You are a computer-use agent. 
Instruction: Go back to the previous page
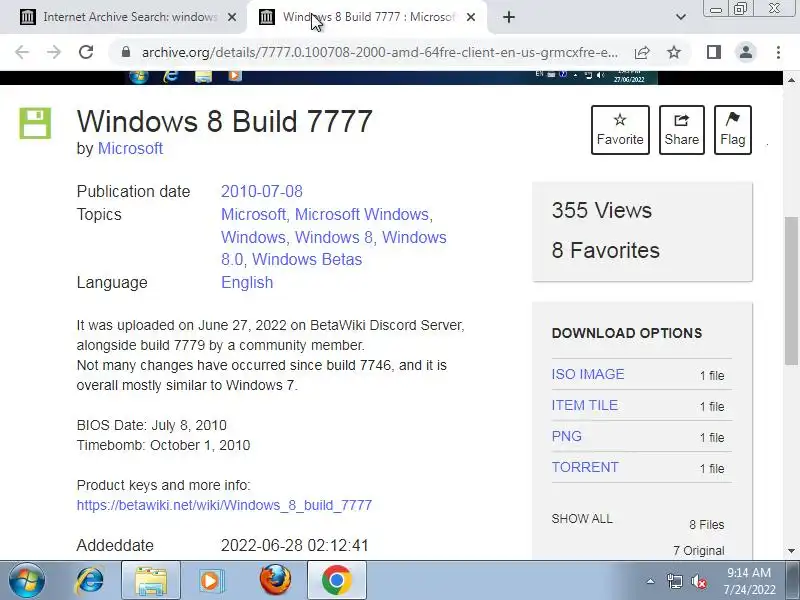pyautogui.click(x=22, y=52)
